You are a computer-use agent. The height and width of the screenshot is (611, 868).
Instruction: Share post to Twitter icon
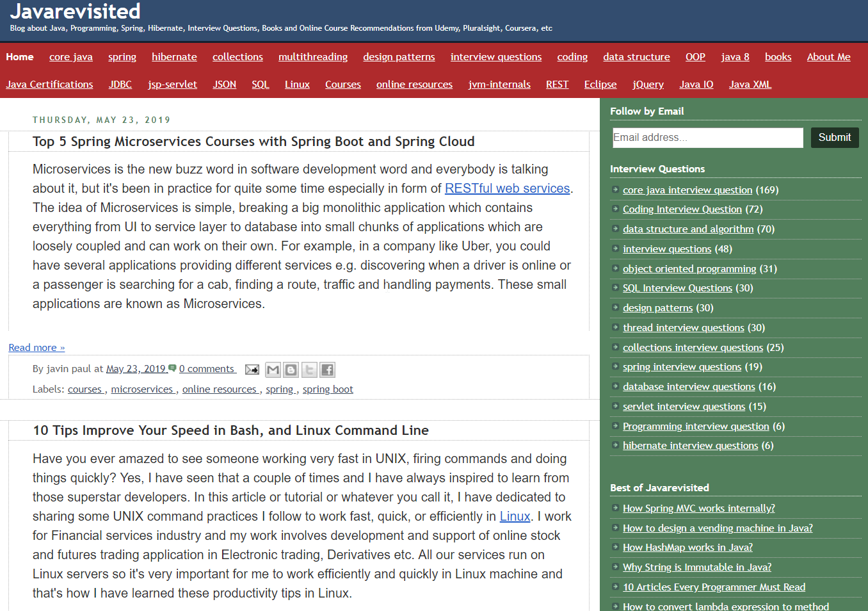click(x=309, y=370)
